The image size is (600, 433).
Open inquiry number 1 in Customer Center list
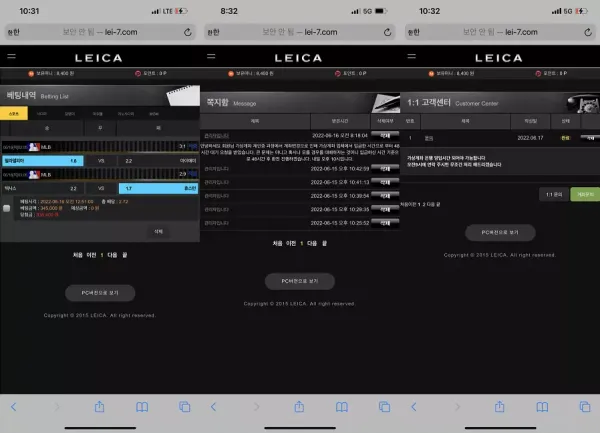[x=429, y=138]
